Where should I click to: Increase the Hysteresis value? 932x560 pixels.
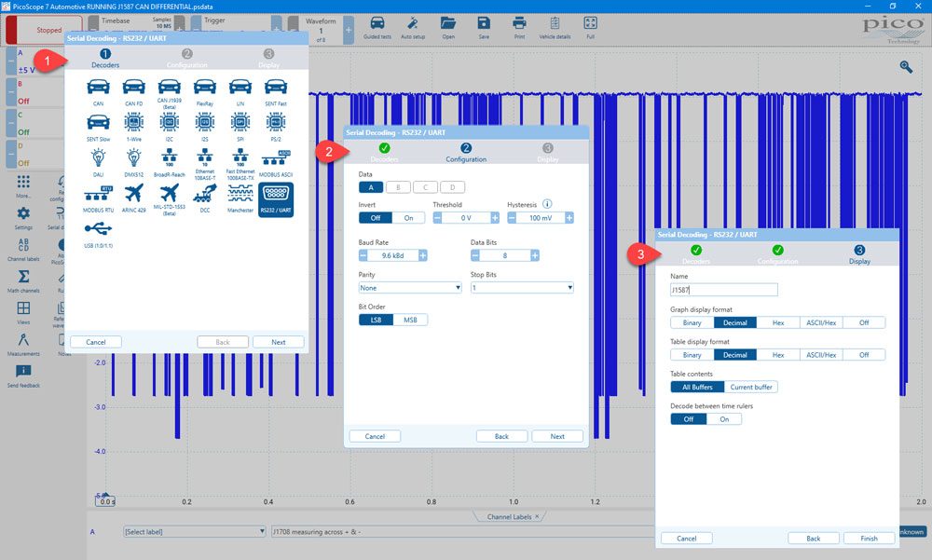coord(569,218)
